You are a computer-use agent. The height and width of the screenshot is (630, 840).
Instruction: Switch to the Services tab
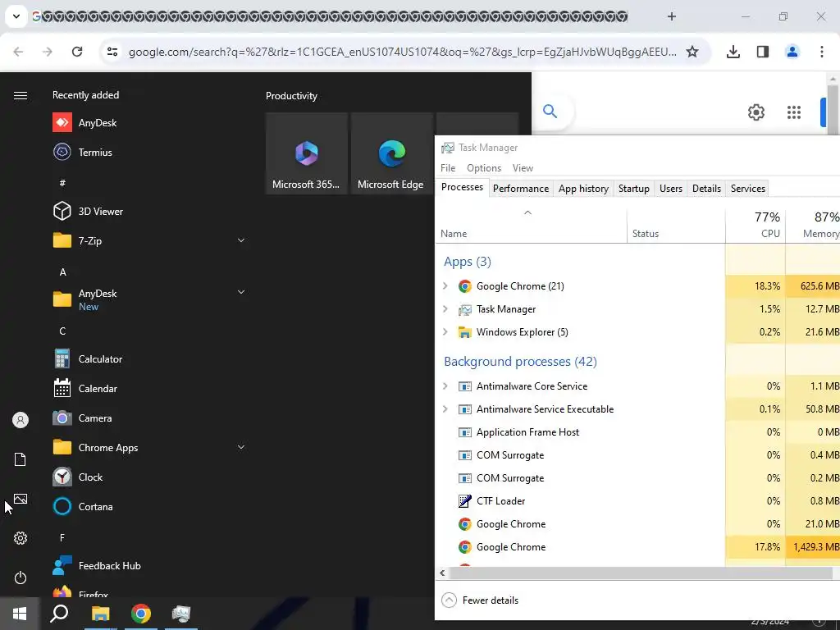click(x=748, y=189)
